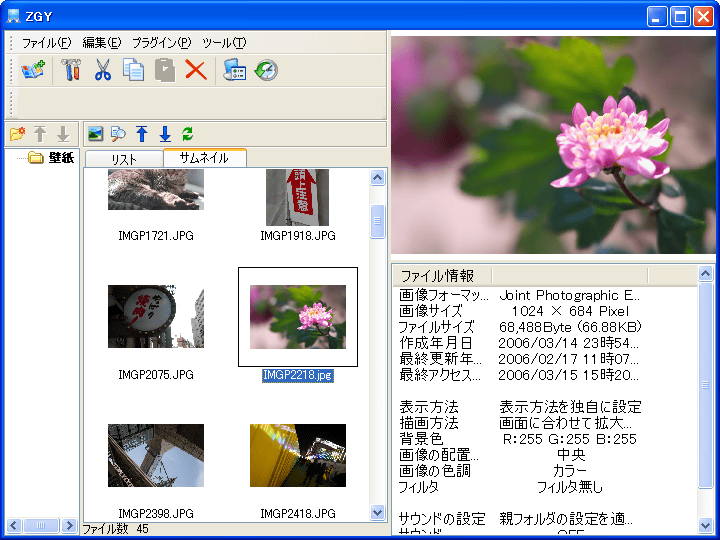Open the ツール(T) menu
This screenshot has height=540, width=720.
point(224,43)
